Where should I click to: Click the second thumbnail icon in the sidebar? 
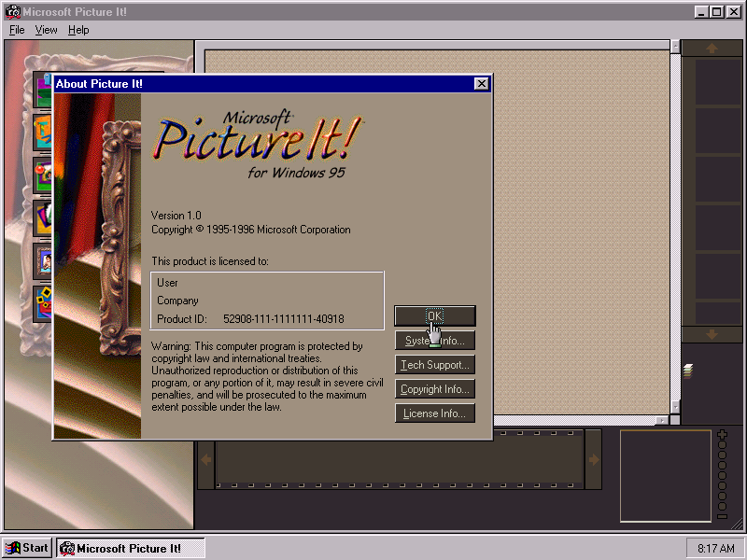[40, 133]
